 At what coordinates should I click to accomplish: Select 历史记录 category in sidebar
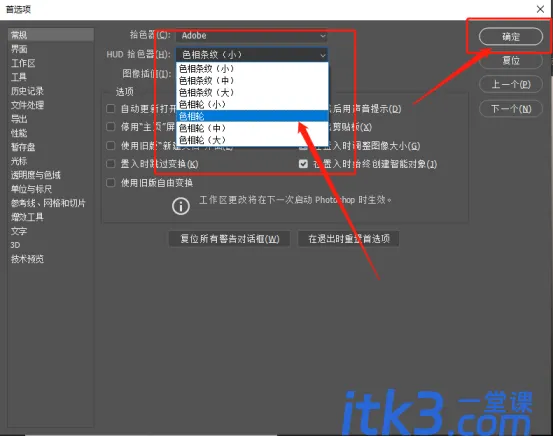(51, 91)
